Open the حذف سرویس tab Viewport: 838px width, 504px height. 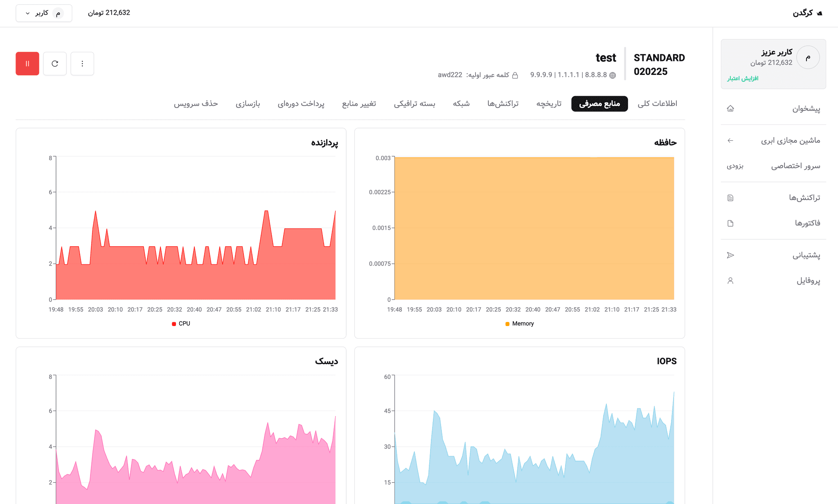pyautogui.click(x=196, y=103)
